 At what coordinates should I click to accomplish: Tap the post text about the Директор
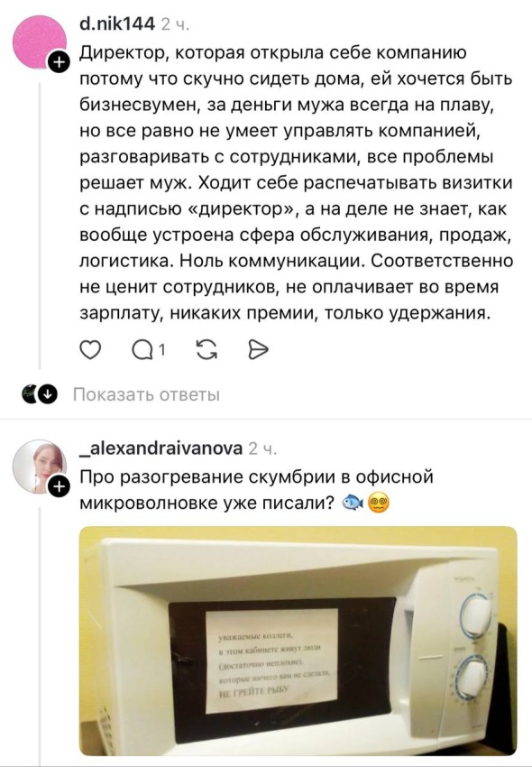[297, 182]
